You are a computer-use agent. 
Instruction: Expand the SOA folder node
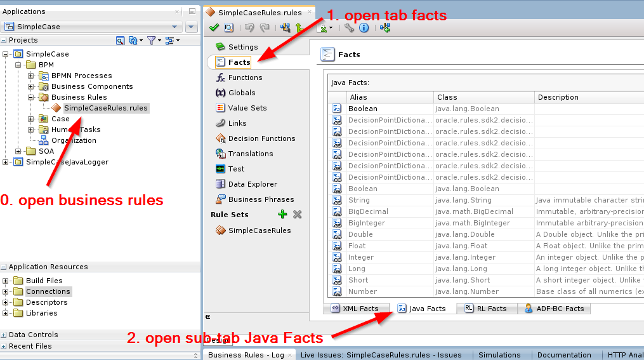tap(18, 151)
